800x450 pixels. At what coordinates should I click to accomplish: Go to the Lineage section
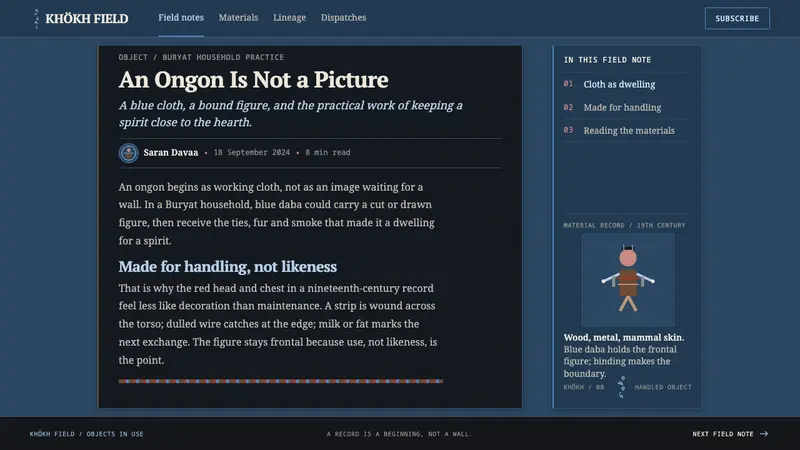point(289,18)
